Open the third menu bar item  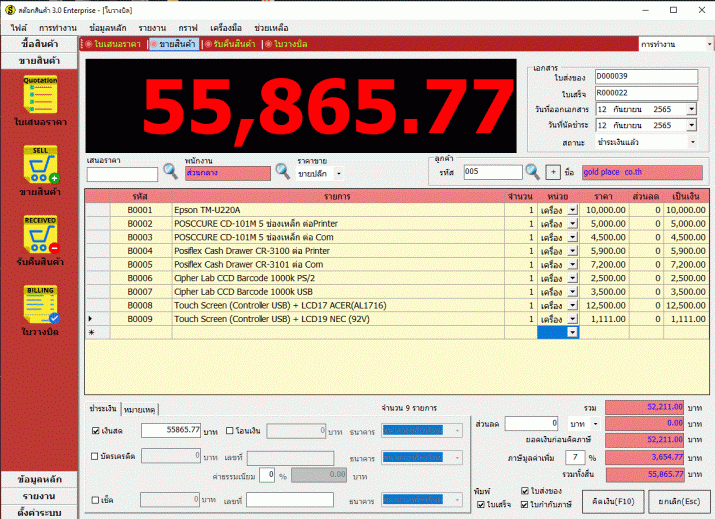(108, 28)
